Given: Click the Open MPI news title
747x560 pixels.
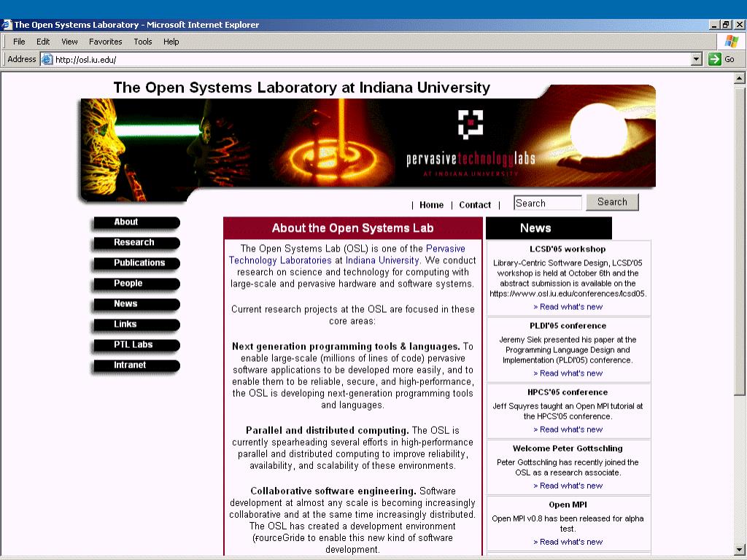Looking at the screenshot, I should (568, 505).
